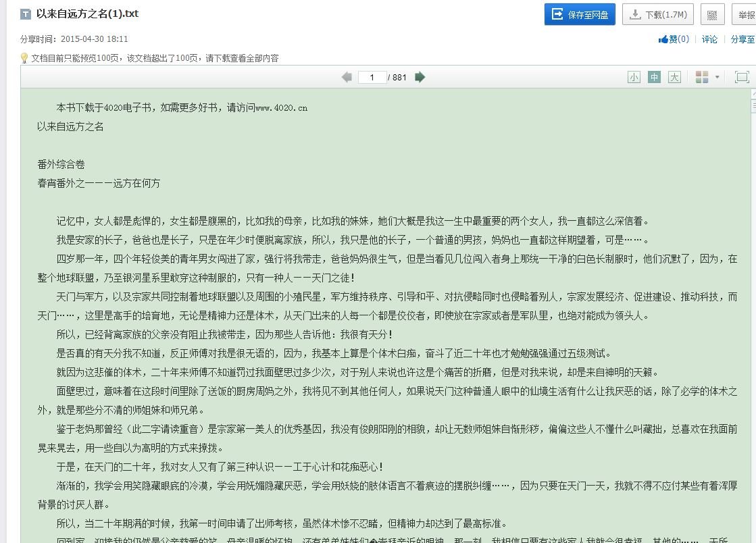
Task: Click the page number input showing 1
Action: pyautogui.click(x=372, y=77)
